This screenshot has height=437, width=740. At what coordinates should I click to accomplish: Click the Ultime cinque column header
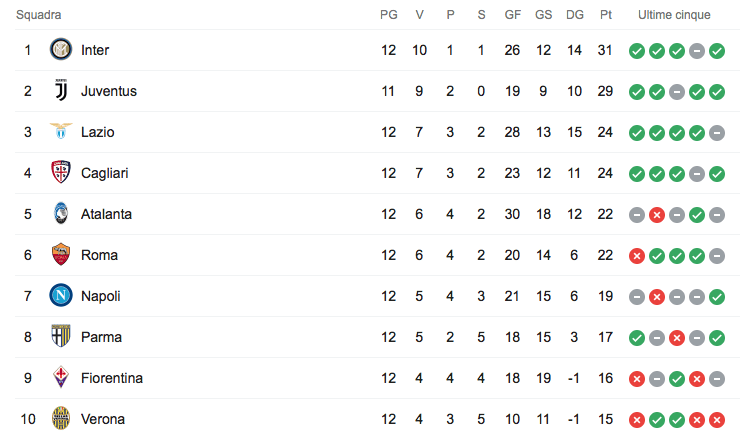point(675,15)
